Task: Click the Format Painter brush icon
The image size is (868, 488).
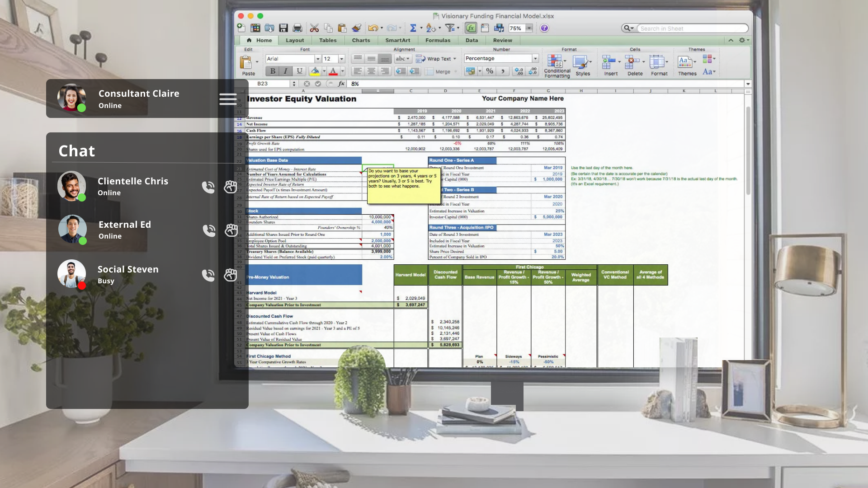Action: [x=356, y=28]
